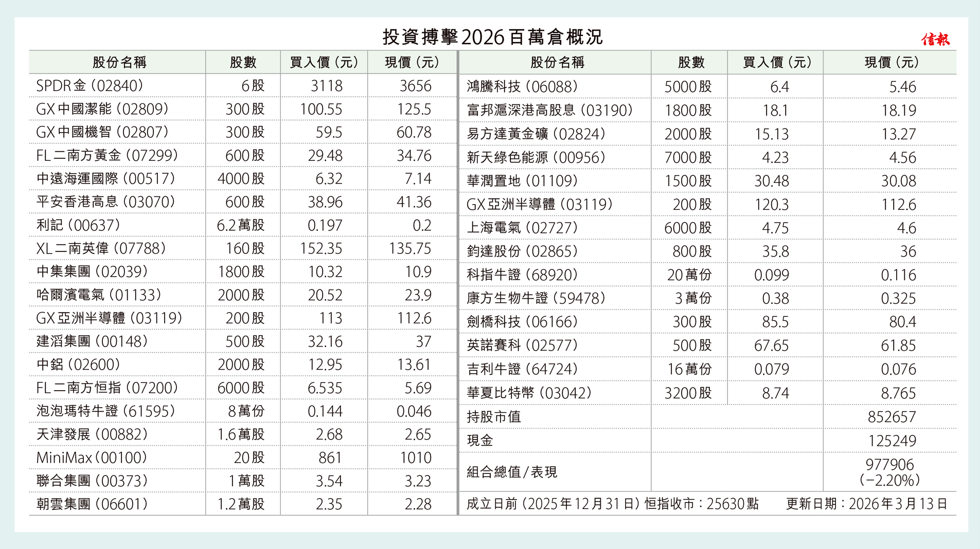Select 富邦滬深港高股息 (03190) entry
The width and height of the screenshot is (980, 549).
tap(549, 111)
